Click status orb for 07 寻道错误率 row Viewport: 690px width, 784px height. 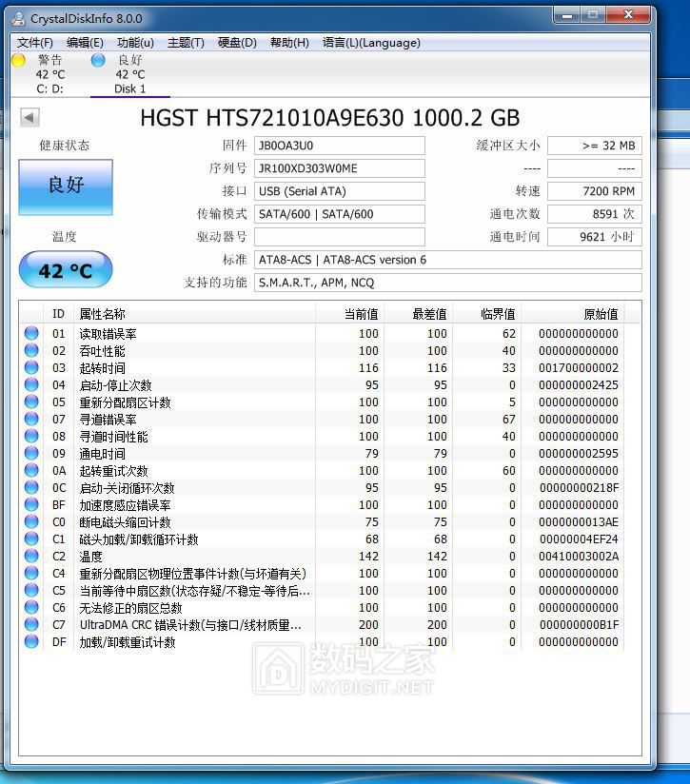[31, 419]
